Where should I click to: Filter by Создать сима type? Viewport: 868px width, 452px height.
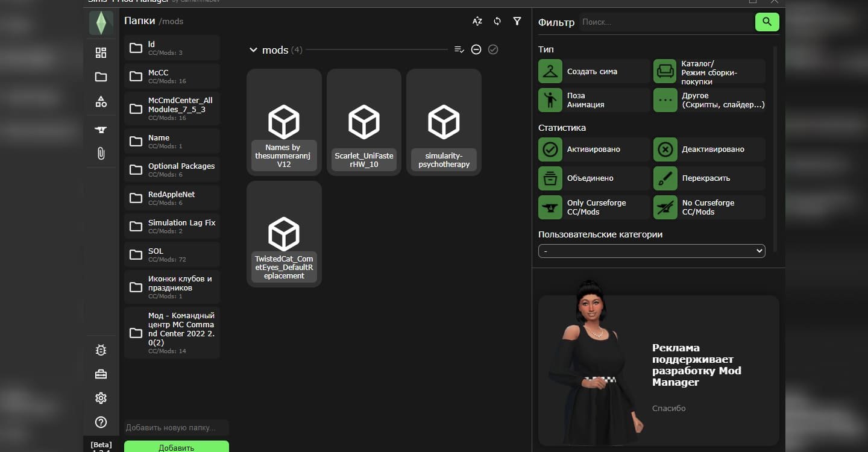[x=594, y=71]
